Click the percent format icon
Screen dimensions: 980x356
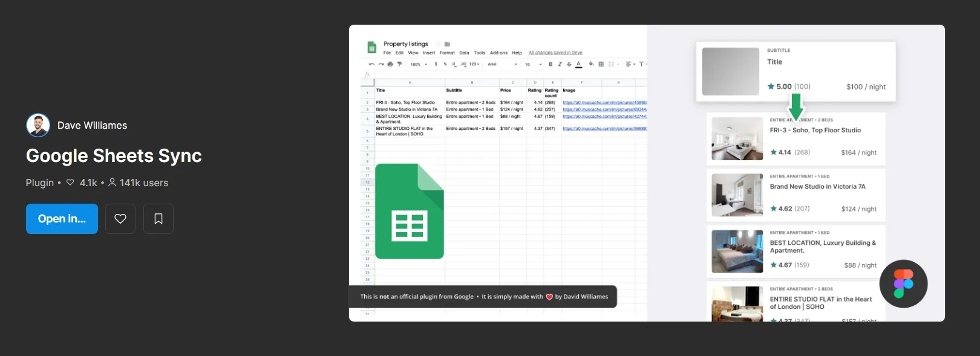click(x=445, y=64)
